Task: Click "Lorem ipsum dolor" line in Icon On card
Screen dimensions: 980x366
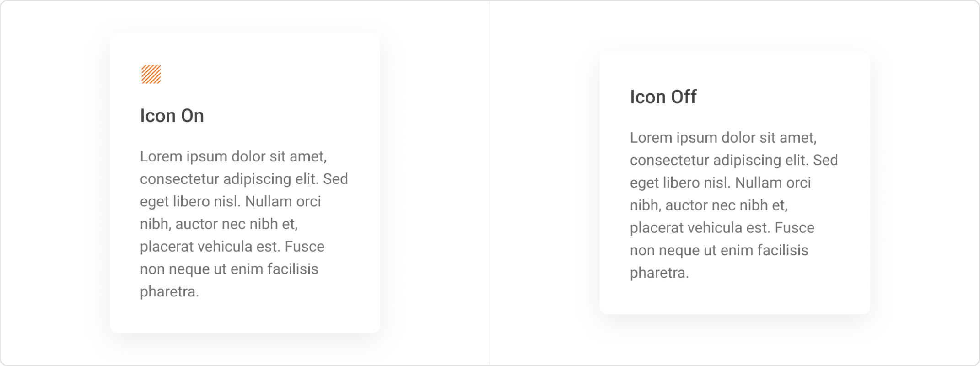Action: [233, 156]
